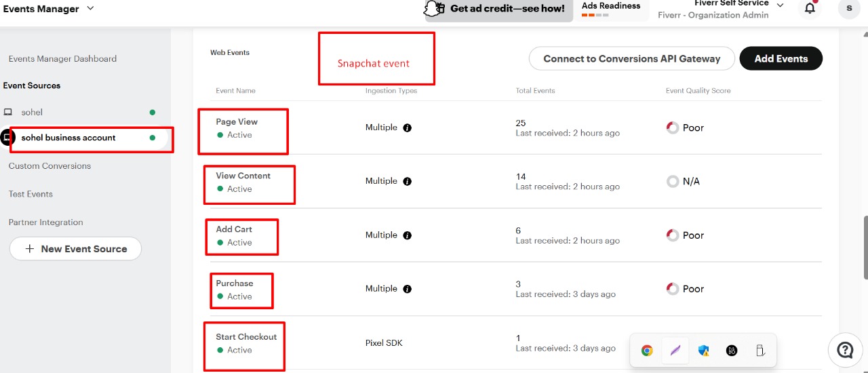Image resolution: width=868 pixels, height=373 pixels.
Task: Expand the Events Manager dropdown
Action: [x=91, y=8]
